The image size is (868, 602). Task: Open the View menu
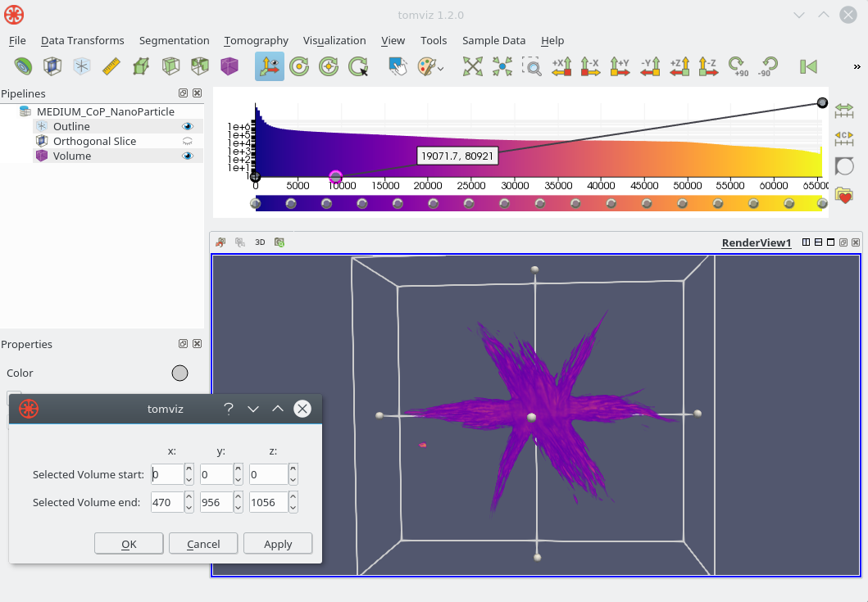click(393, 40)
